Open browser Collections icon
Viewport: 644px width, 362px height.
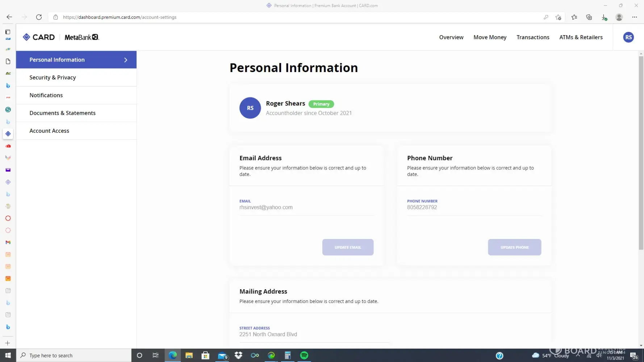point(589,17)
